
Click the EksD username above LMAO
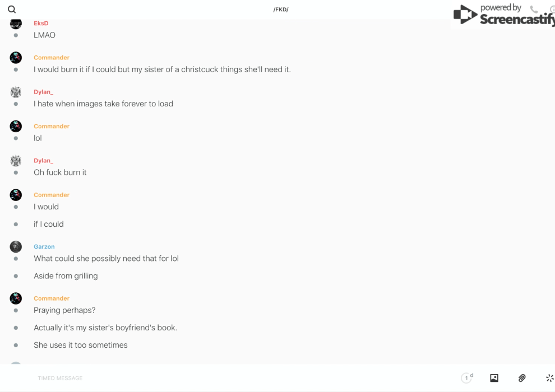coord(41,24)
